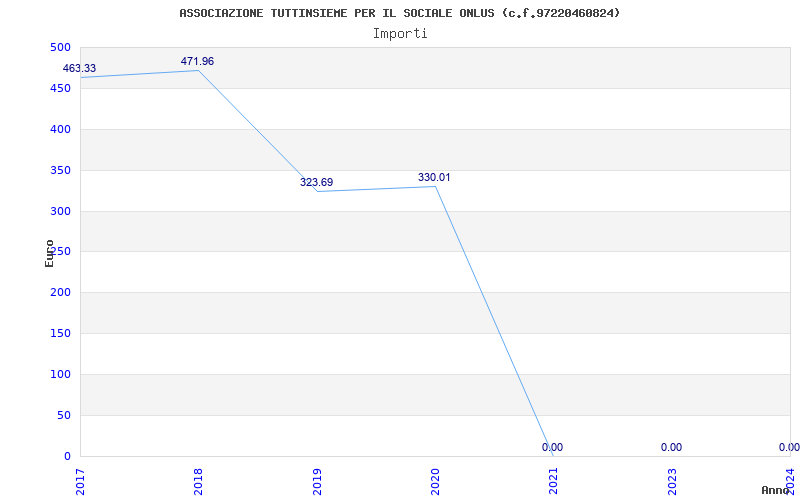The width and height of the screenshot is (800, 500).
Task: Click the 450 y-axis tick label
Action: click(60, 88)
